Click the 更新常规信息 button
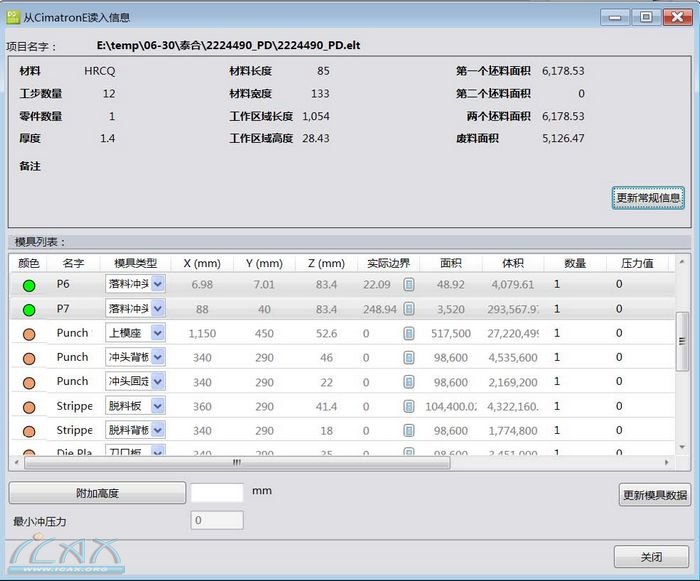The width and height of the screenshot is (700, 581). tap(648, 198)
